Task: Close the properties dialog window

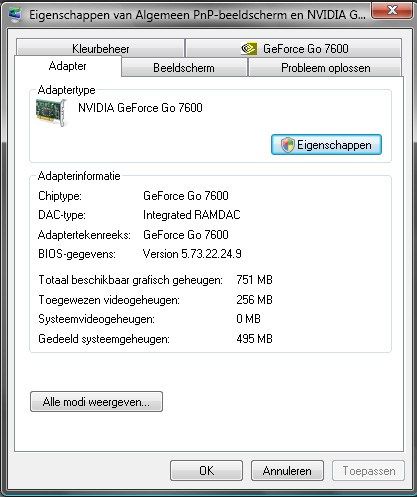Action: [x=392, y=11]
